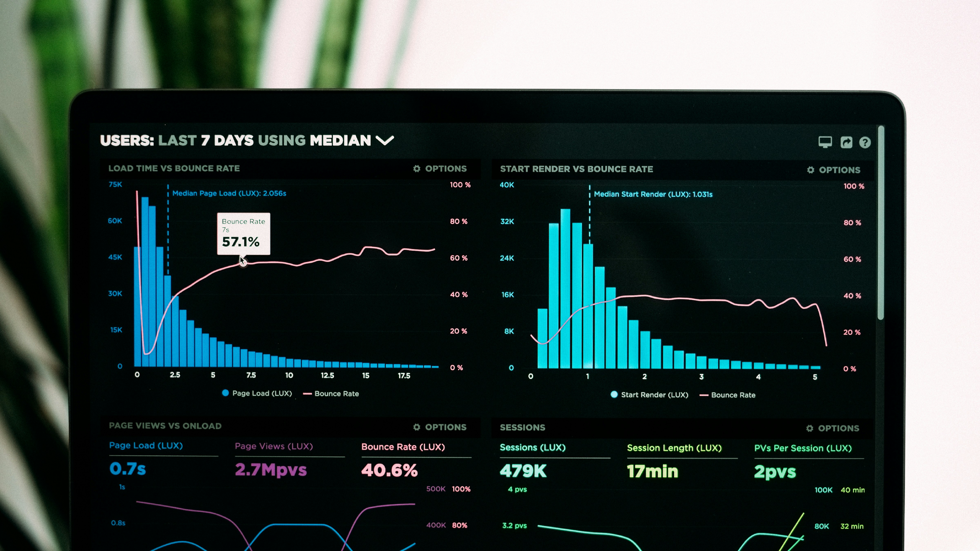Click the MEDIAN text in dashboard title
980x551 pixels.
(x=340, y=141)
